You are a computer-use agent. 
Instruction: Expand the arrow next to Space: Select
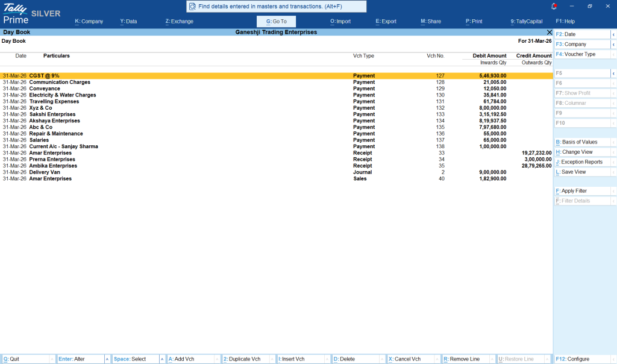click(x=162, y=359)
